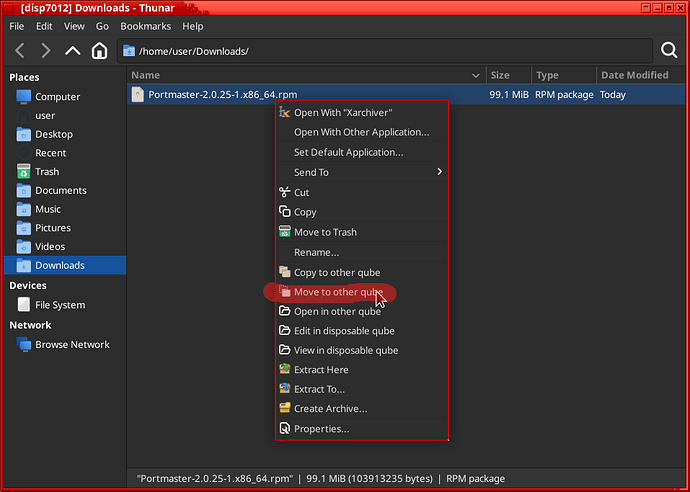690x492 pixels.
Task: Open Trash in Places sidebar
Action: pos(47,172)
